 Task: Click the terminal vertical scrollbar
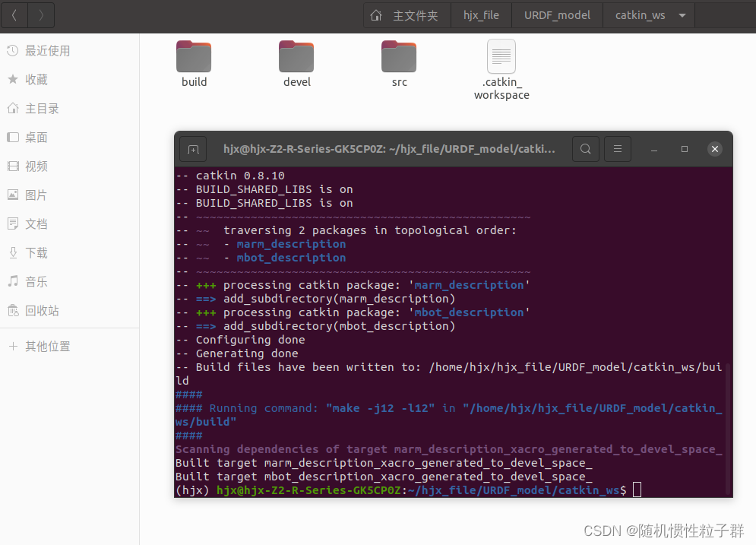point(729,429)
